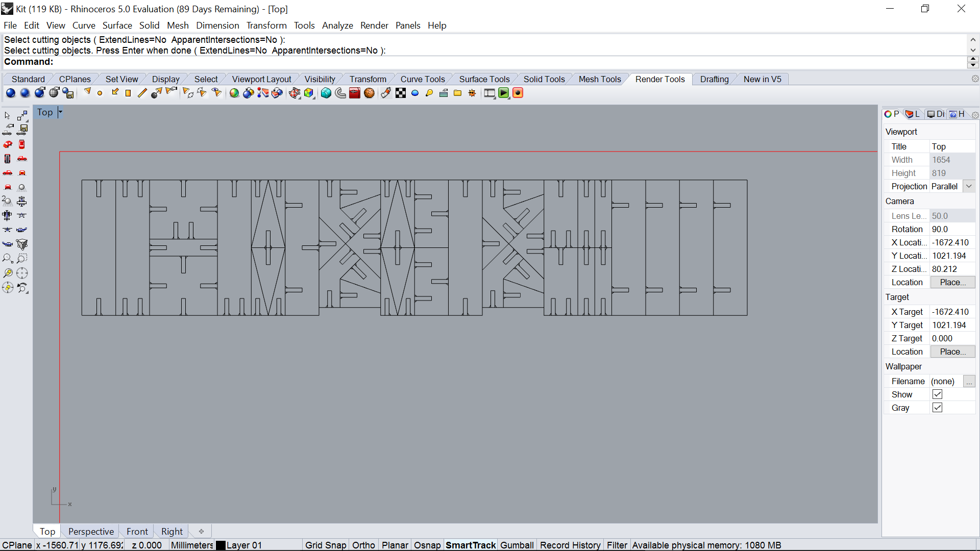Click the Place button for Target Location
The width and height of the screenshot is (980, 551).
coord(952,351)
